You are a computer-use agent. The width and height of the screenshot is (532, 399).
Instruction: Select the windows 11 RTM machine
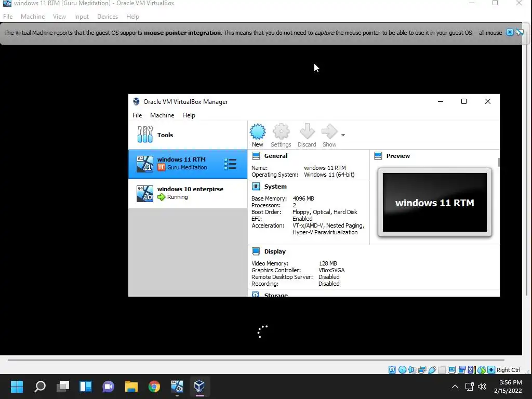188,164
